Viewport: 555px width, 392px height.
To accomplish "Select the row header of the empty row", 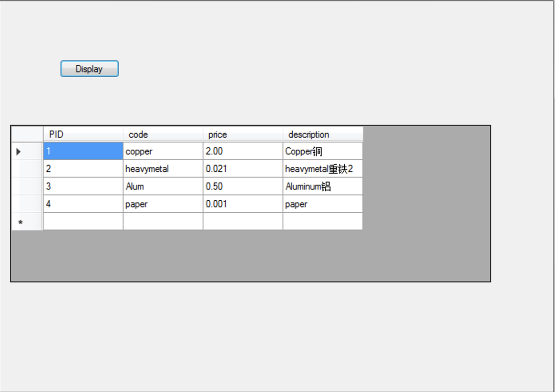I will click(x=29, y=221).
